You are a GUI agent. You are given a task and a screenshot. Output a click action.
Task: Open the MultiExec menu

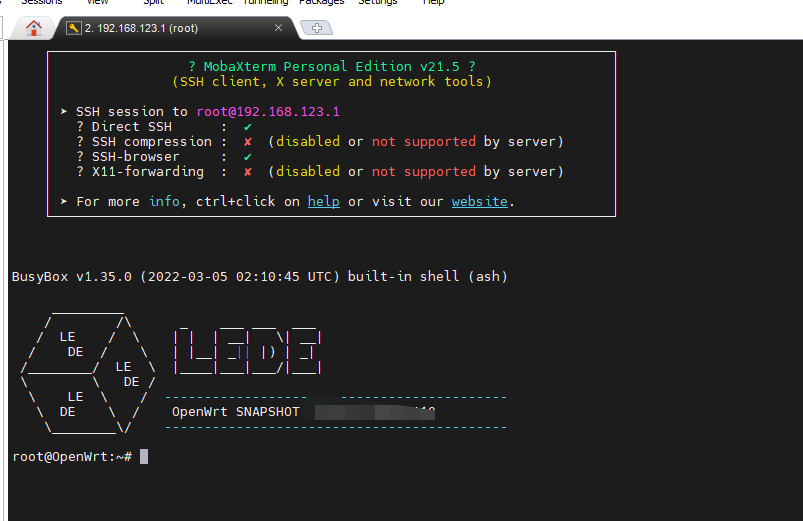click(209, 2)
